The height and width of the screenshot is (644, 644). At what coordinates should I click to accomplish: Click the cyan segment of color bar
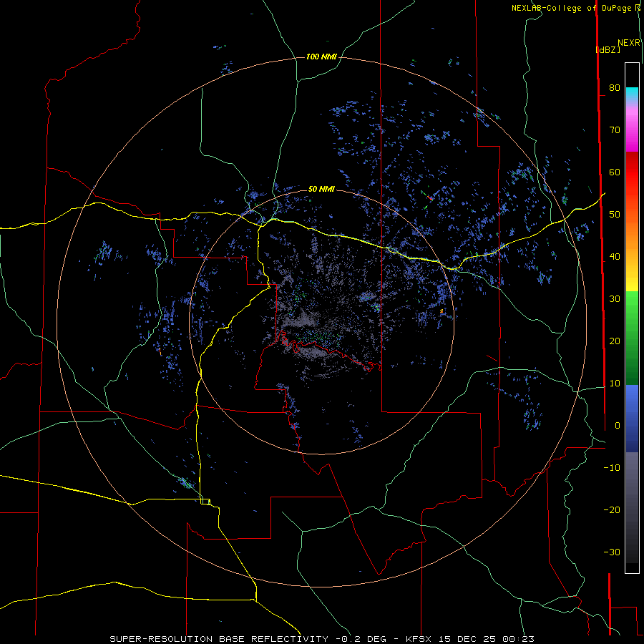pos(632,94)
